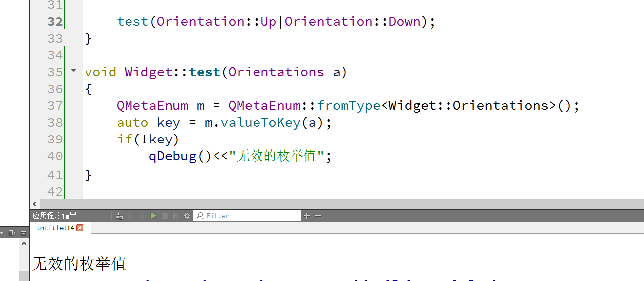
Task: Click void keyword on line 35
Action: click(100, 72)
